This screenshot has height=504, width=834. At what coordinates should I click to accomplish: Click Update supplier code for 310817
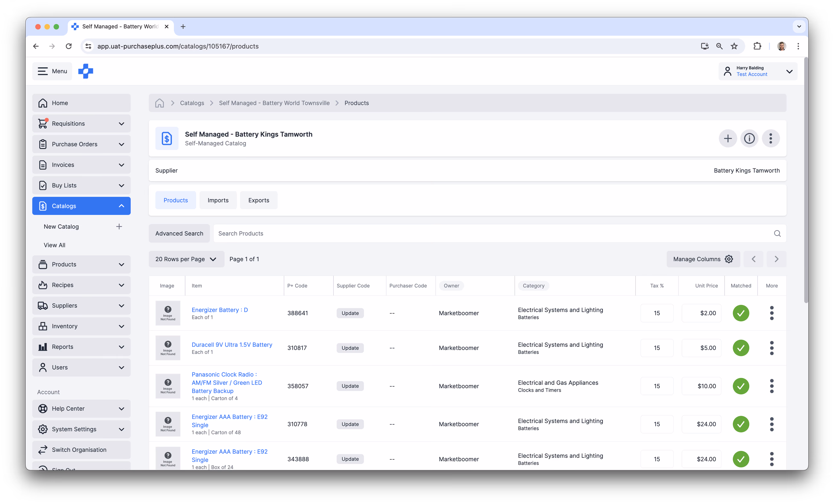(x=350, y=348)
